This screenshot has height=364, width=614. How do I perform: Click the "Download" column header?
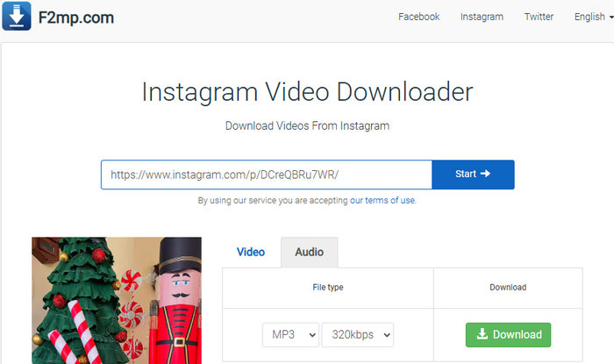[x=508, y=288]
